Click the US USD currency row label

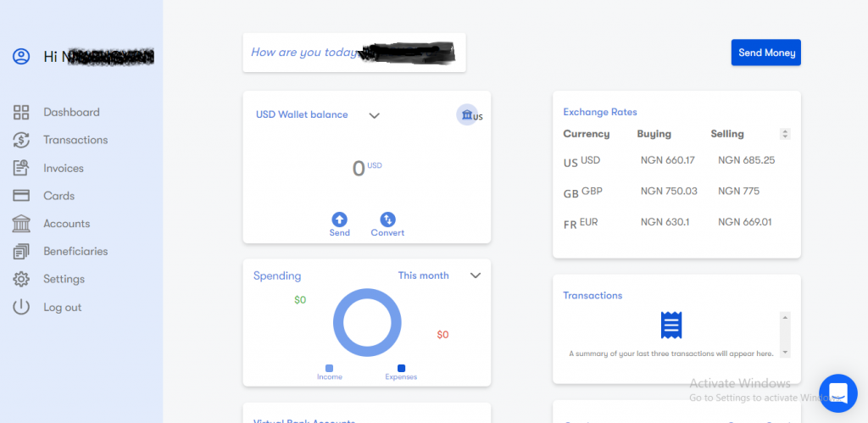[x=581, y=162]
